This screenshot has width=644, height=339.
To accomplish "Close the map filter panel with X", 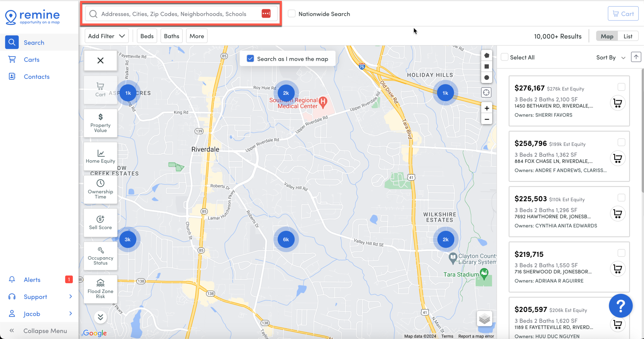I will point(101,60).
